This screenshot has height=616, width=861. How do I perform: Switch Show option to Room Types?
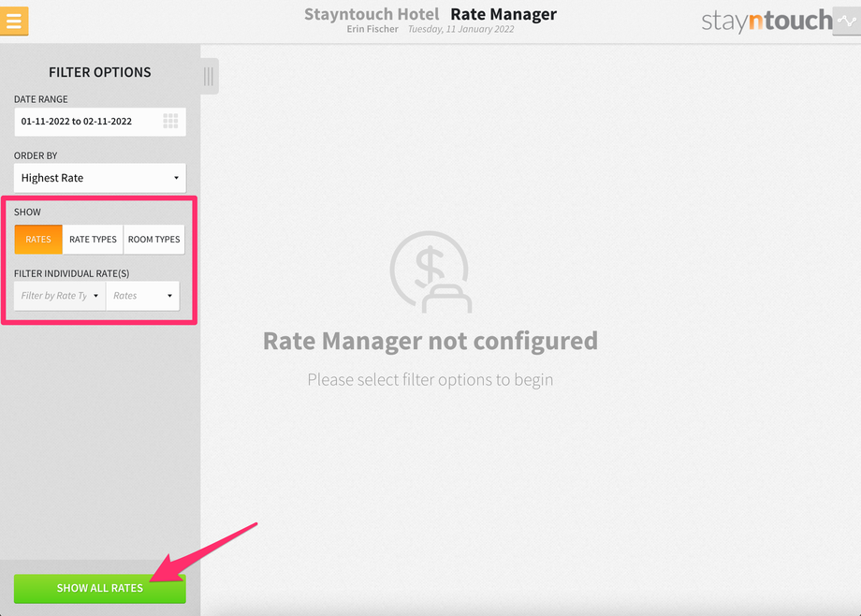(154, 240)
